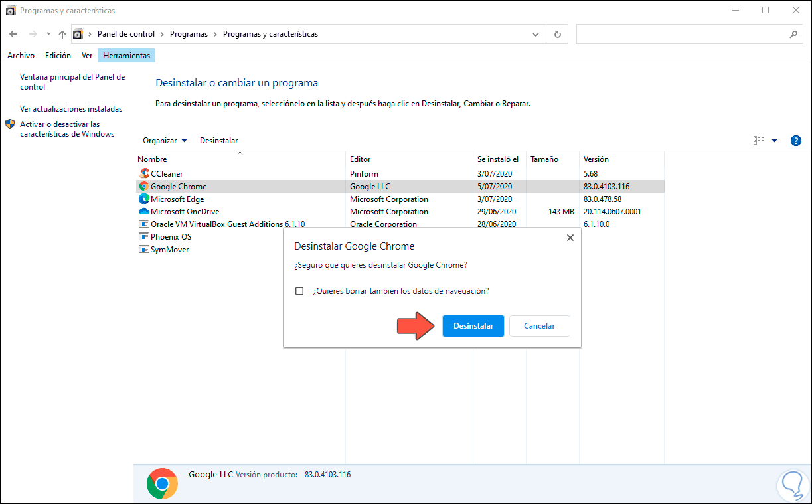Image resolution: width=812 pixels, height=504 pixels.
Task: Open recent locations dropdown arrow
Action: pyautogui.click(x=48, y=34)
